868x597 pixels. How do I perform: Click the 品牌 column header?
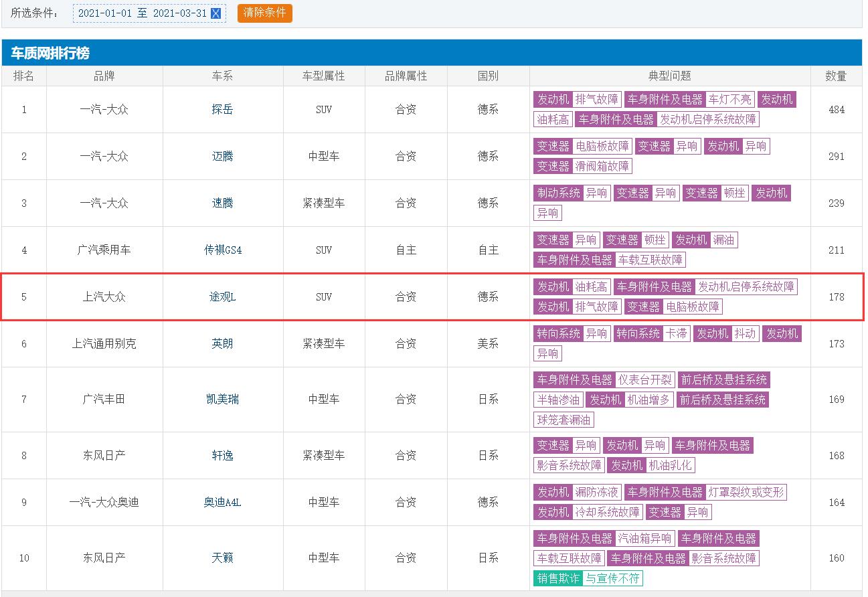(104, 76)
